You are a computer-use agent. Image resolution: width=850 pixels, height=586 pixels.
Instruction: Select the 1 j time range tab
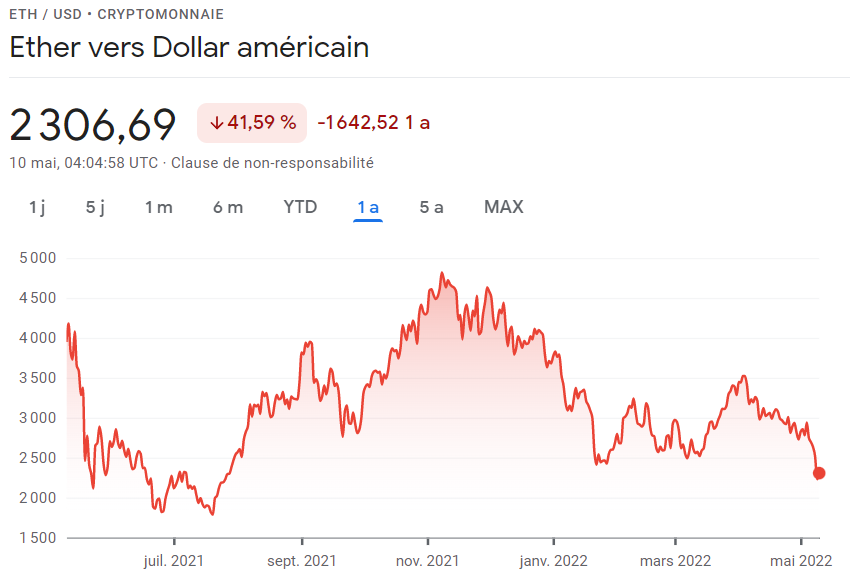tap(37, 207)
